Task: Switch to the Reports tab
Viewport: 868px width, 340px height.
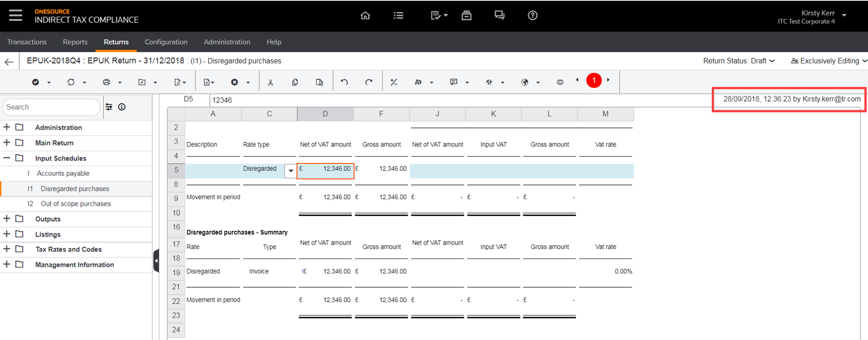Action: pyautogui.click(x=75, y=42)
